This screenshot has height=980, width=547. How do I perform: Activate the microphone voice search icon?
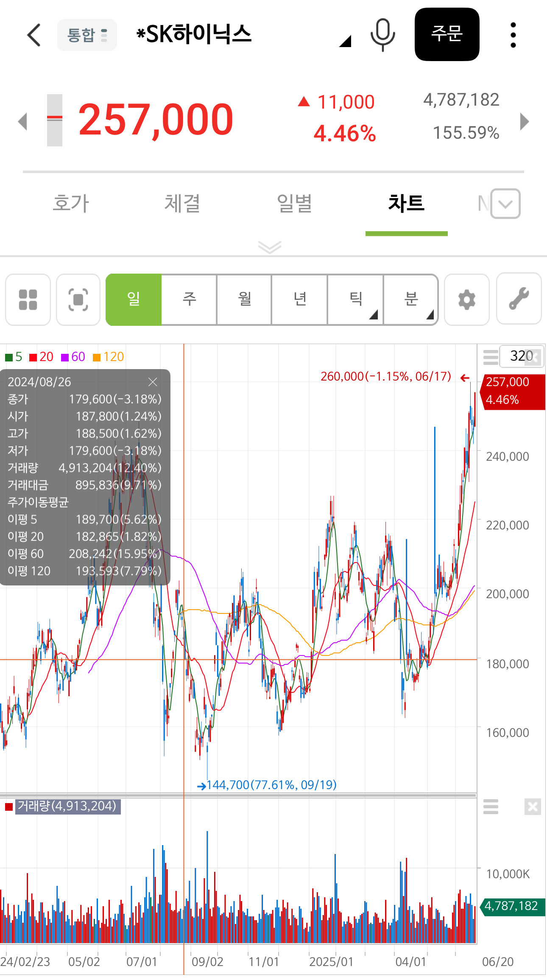[x=382, y=35]
